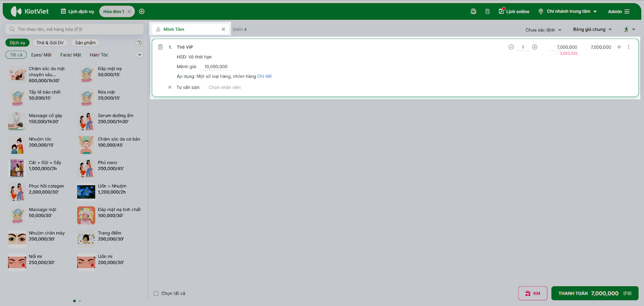The height and width of the screenshot is (306, 644).
Task: Add Cắt + Gội + Sấy service
Action: click(x=39, y=169)
